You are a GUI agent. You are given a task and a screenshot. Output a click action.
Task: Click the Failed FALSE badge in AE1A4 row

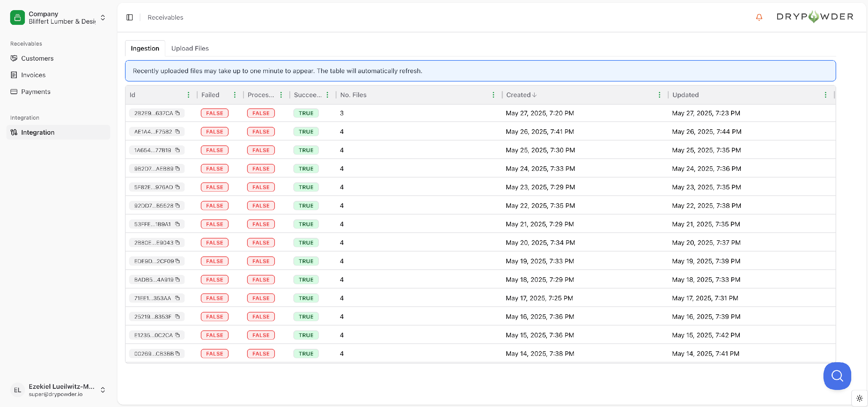214,132
